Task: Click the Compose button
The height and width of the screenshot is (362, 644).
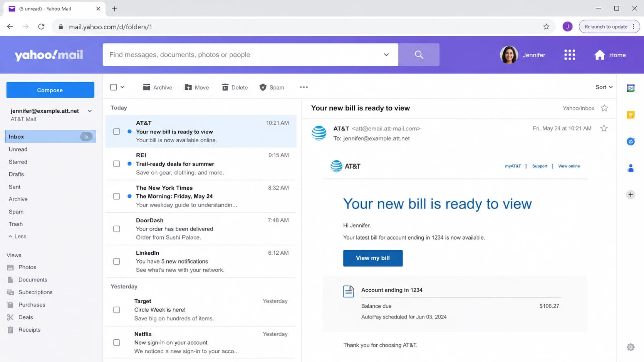Action: click(50, 90)
